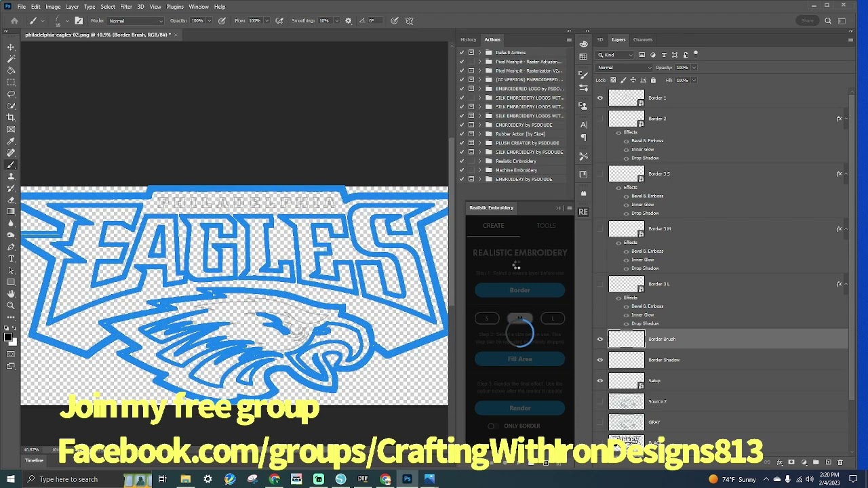Viewport: 868px width, 488px height.
Task: Switch to the History tab
Action: [469, 40]
